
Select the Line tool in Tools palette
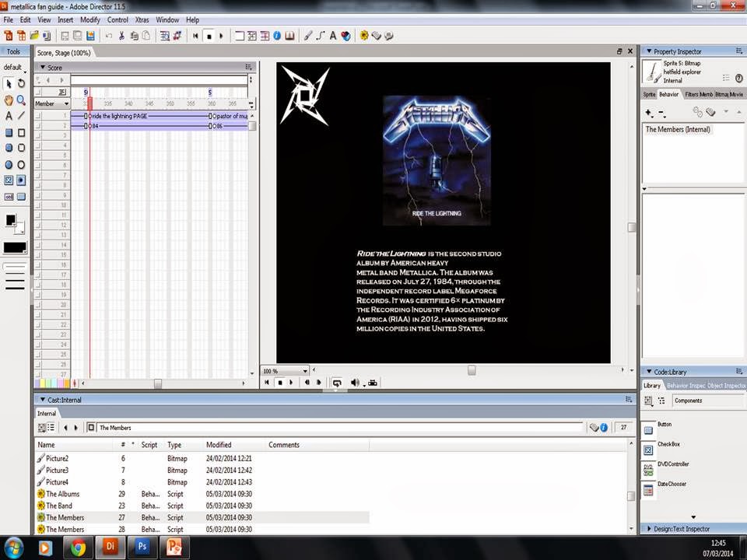click(x=22, y=116)
